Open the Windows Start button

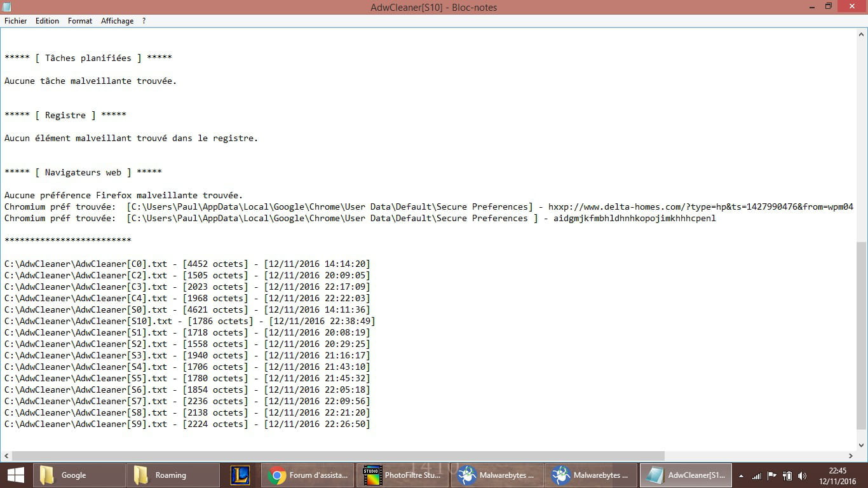[x=15, y=475]
